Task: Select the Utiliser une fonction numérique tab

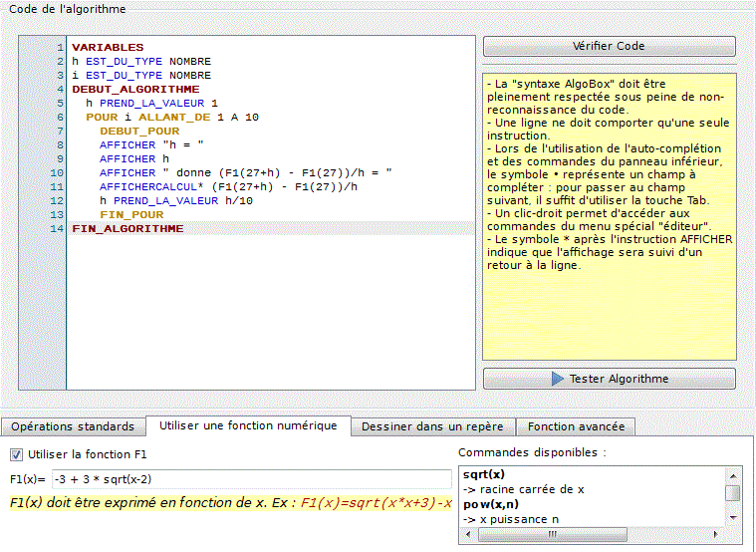Action: tap(248, 425)
